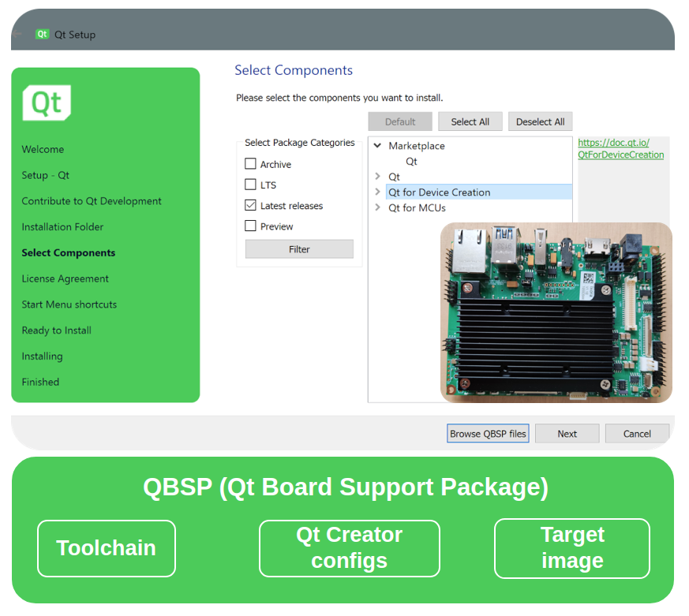
Task: Click the Select All button
Action: pos(470,121)
